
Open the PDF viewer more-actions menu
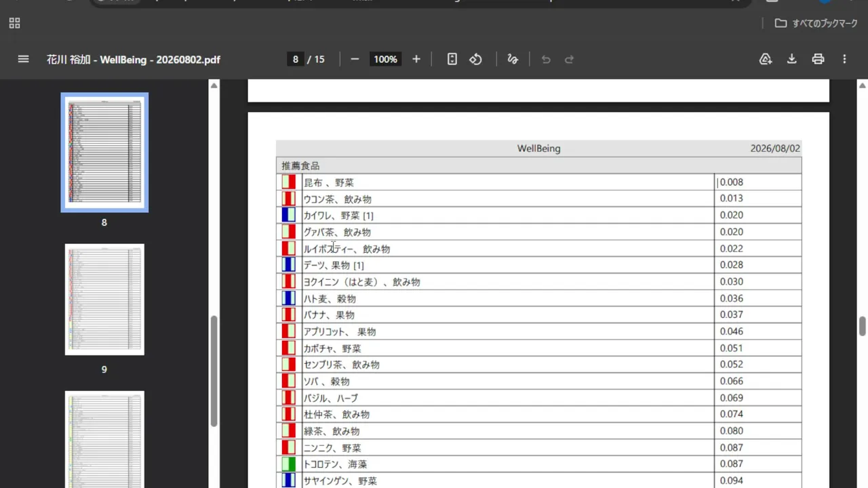pos(844,59)
